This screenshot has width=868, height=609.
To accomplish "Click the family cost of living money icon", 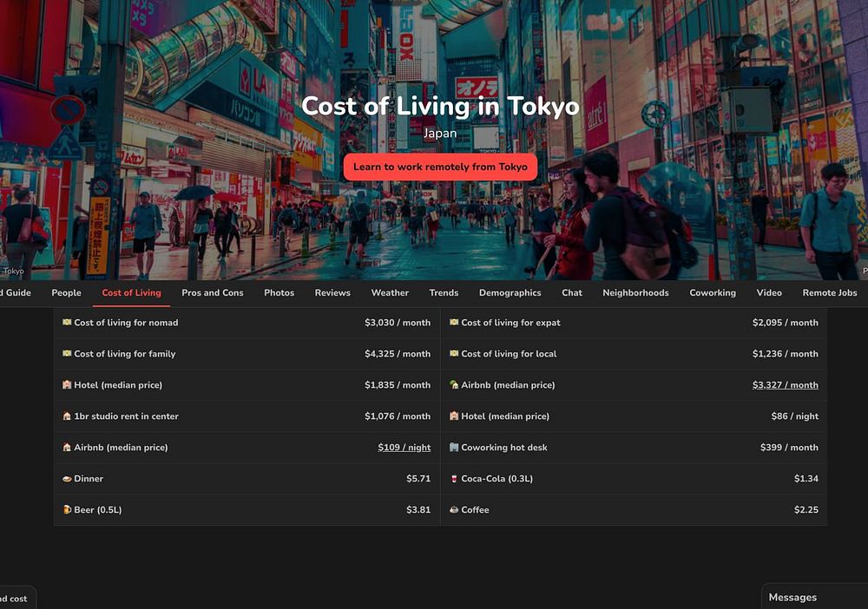I will pos(67,353).
